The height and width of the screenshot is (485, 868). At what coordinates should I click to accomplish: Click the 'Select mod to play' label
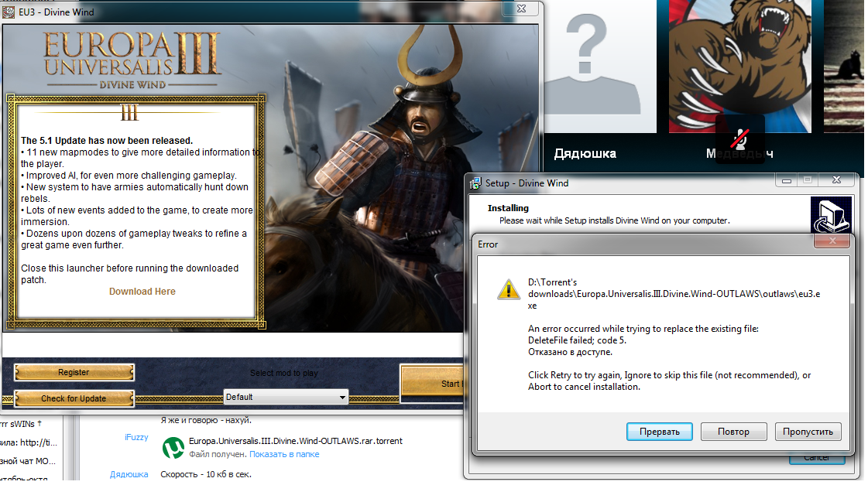tap(284, 373)
